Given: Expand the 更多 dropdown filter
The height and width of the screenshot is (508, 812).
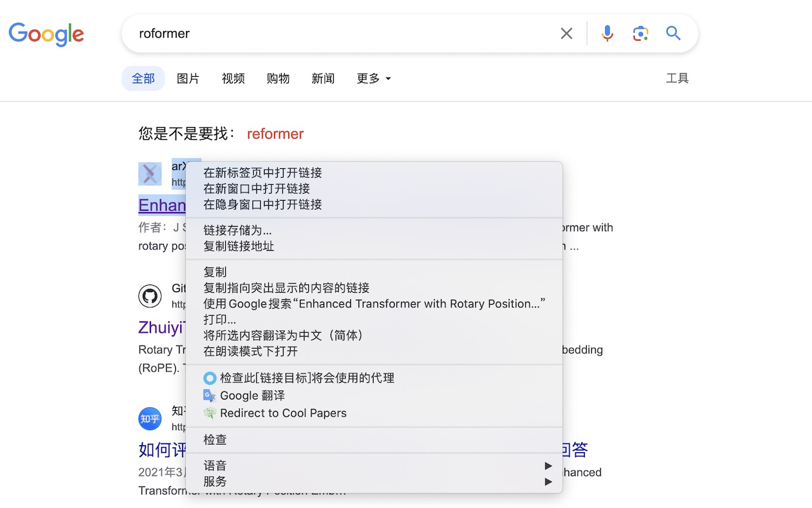Looking at the screenshot, I should click(x=374, y=79).
